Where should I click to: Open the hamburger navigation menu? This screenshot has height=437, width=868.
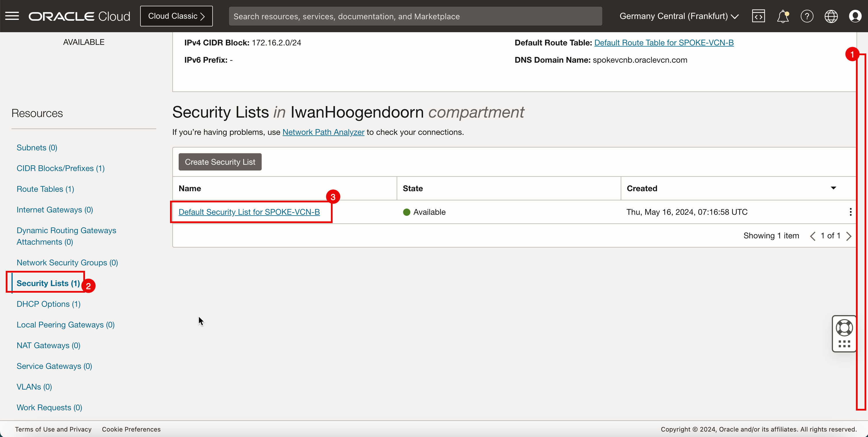click(x=12, y=16)
